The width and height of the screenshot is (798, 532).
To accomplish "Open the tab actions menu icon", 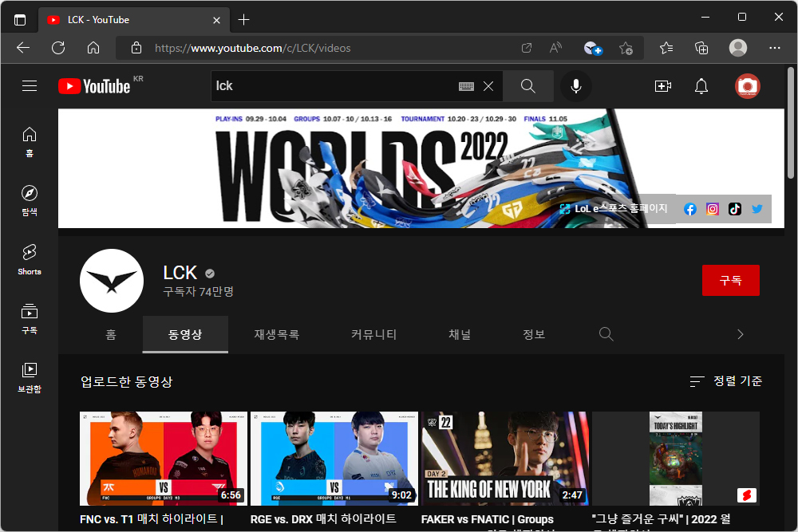I will point(20,20).
